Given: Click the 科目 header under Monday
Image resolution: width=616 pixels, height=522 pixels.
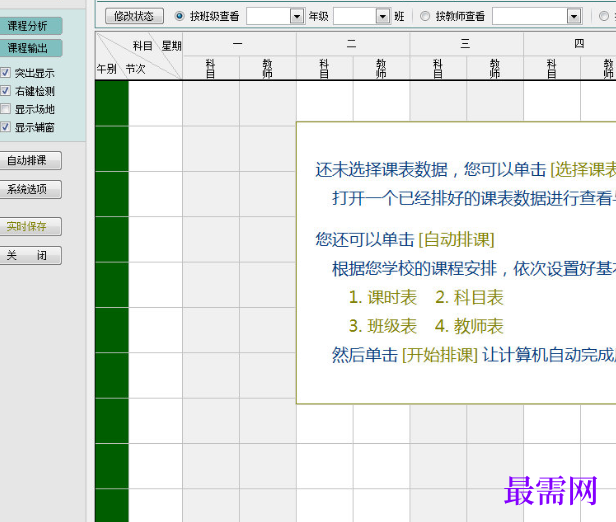Looking at the screenshot, I should 211,68.
